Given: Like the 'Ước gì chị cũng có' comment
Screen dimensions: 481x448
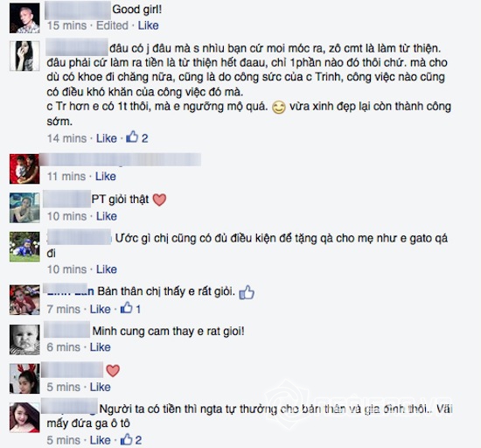Looking at the screenshot, I should coord(107,269).
